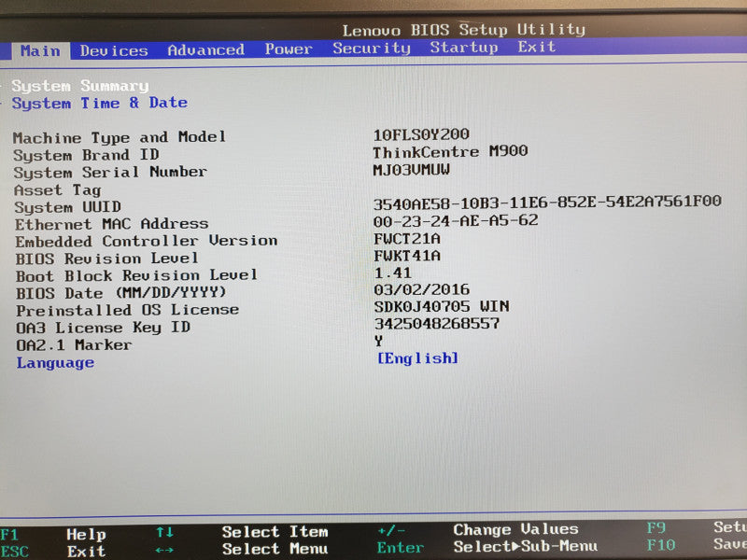Open the Security tab
This screenshot has width=747, height=560.
tap(372, 49)
